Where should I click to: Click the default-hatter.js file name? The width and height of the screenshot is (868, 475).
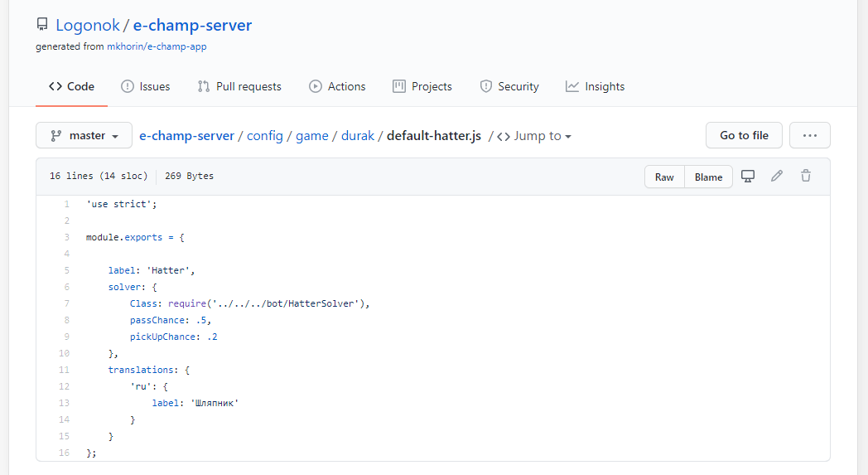(434, 136)
